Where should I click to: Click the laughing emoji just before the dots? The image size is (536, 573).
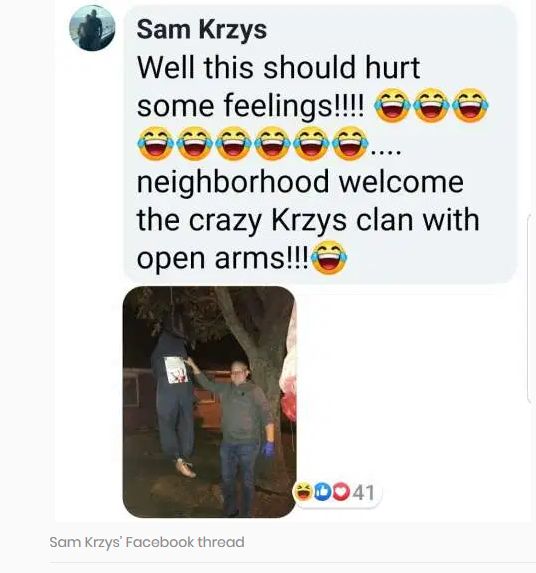tap(350, 143)
